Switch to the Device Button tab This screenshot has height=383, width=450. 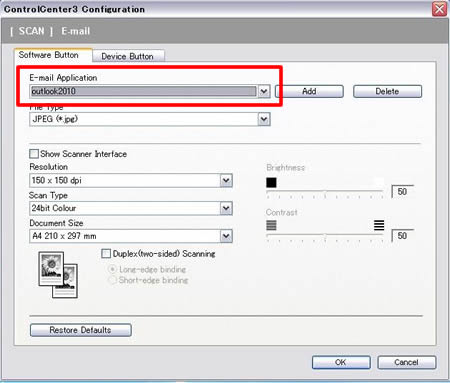128,56
